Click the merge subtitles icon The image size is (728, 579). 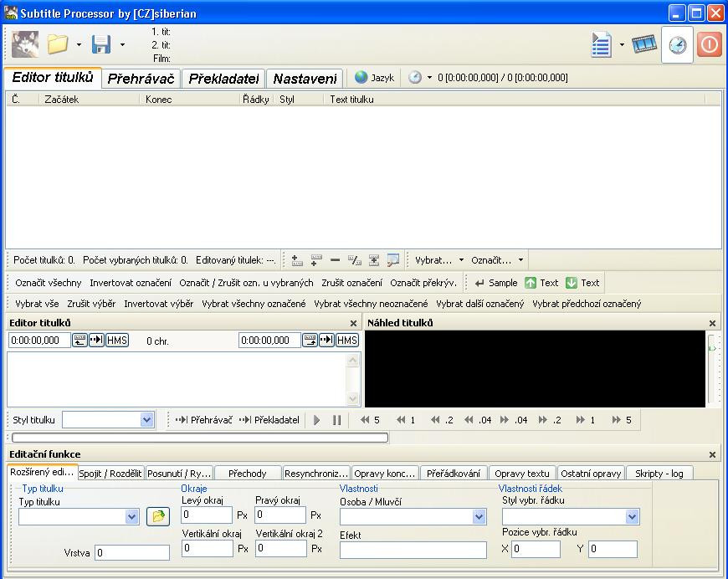tap(374, 260)
